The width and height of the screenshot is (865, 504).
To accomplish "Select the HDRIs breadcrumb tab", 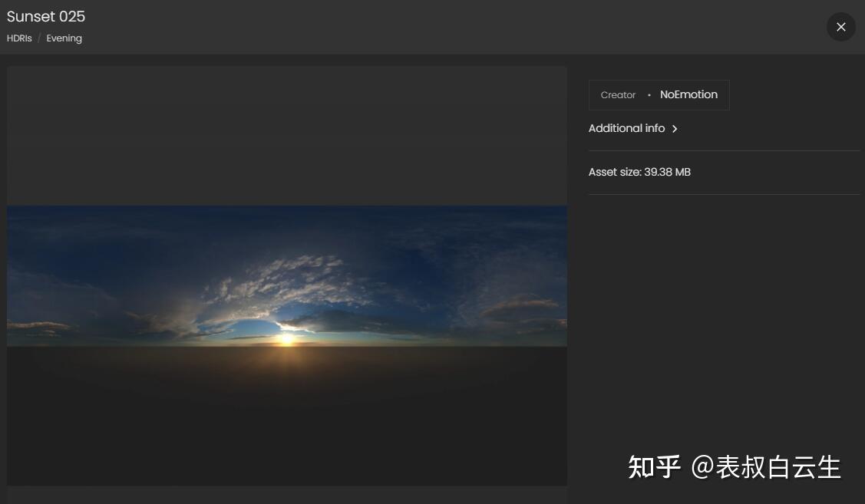I will (x=18, y=38).
